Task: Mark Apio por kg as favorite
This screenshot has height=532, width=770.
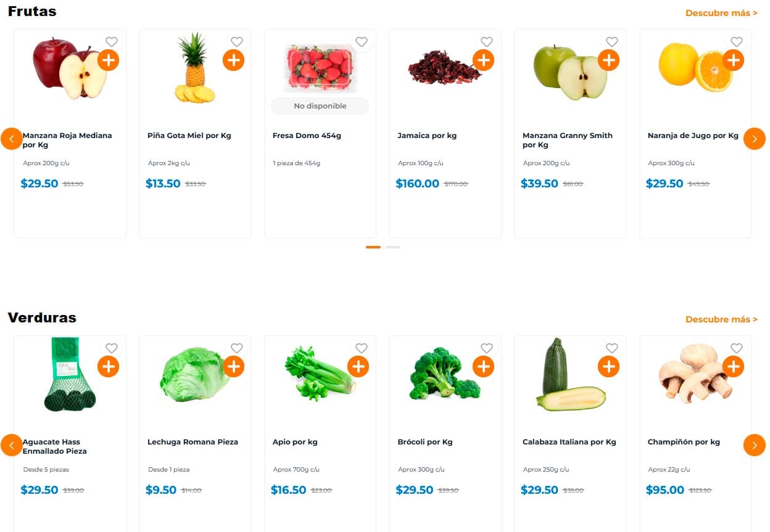Action: [362, 348]
